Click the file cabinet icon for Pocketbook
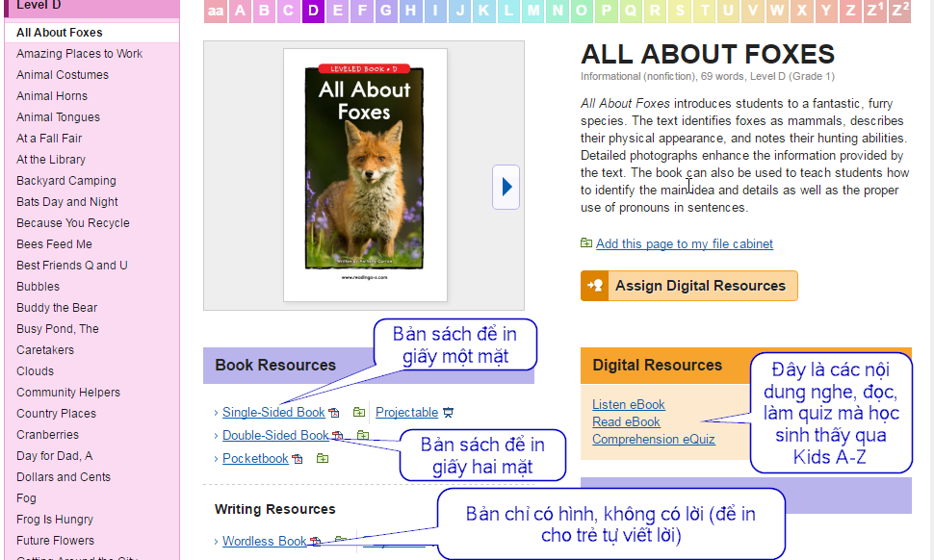This screenshot has height=560, width=934. tap(322, 459)
